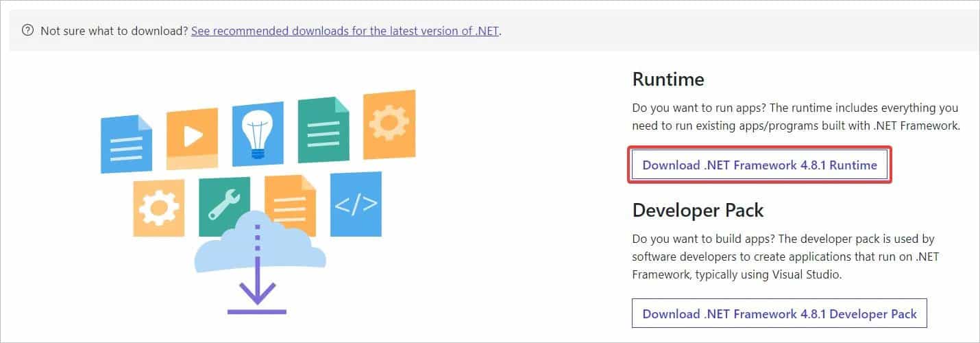The width and height of the screenshot is (980, 343).
Task: Click the lightbulb icon tile
Action: coord(258,134)
